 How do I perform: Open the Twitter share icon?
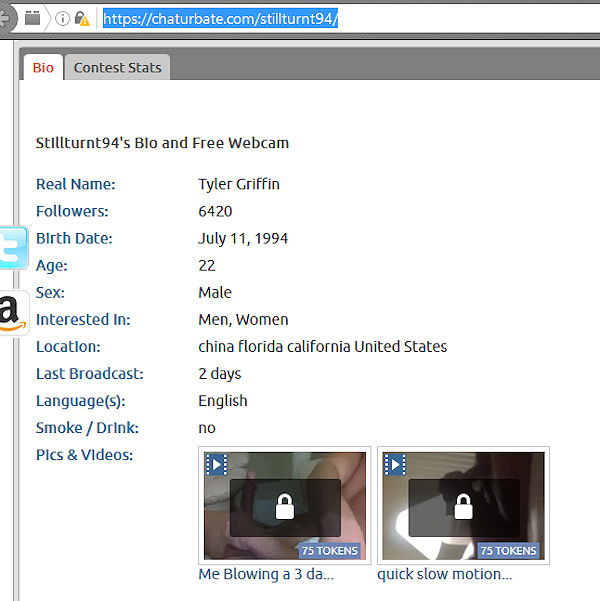13,248
